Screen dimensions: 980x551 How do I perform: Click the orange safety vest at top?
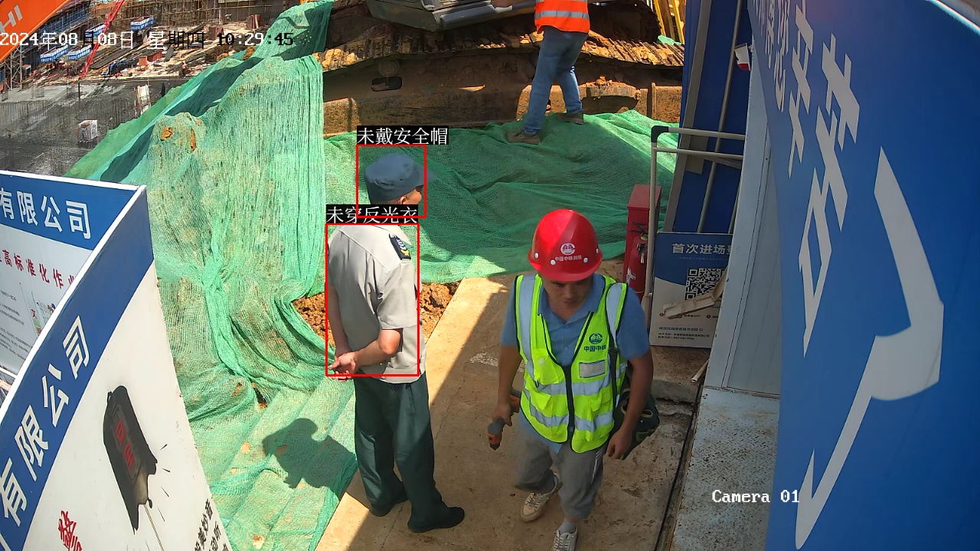(562, 15)
